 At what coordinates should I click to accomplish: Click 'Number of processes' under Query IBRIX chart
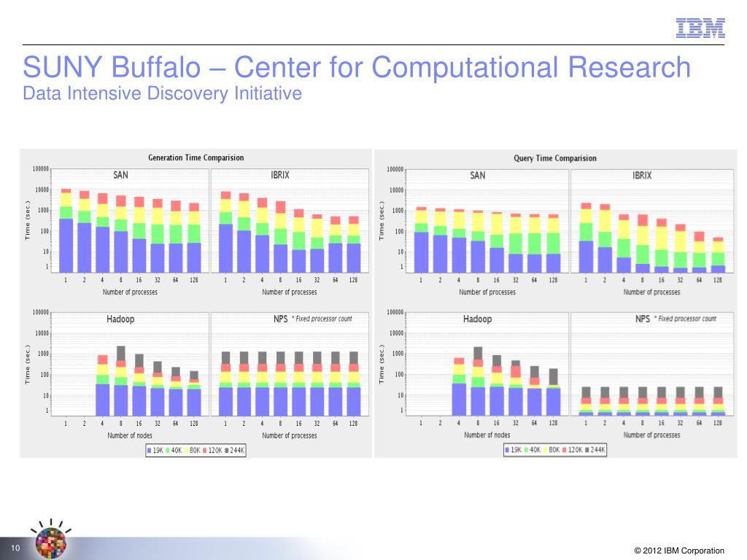(x=651, y=292)
